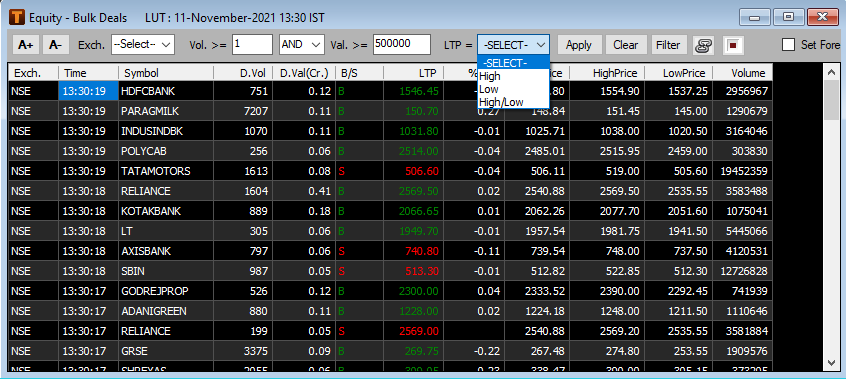Viewport: 846px width, 379px height.
Task: Select the KOTAKBANK symbol cell
Action: coord(166,211)
